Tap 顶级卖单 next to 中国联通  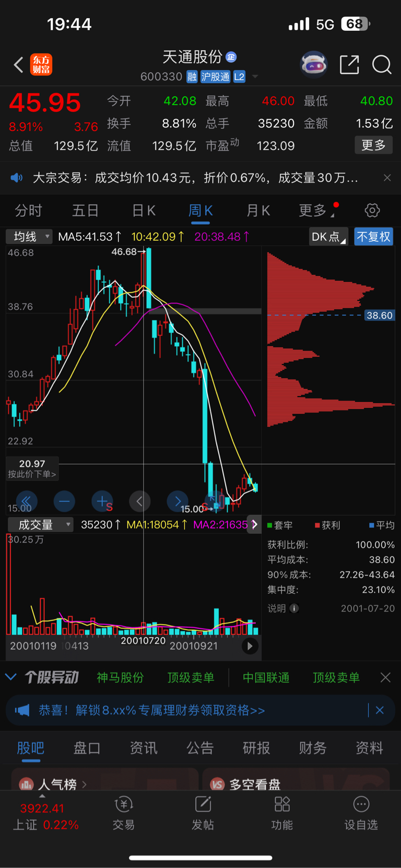point(336,677)
